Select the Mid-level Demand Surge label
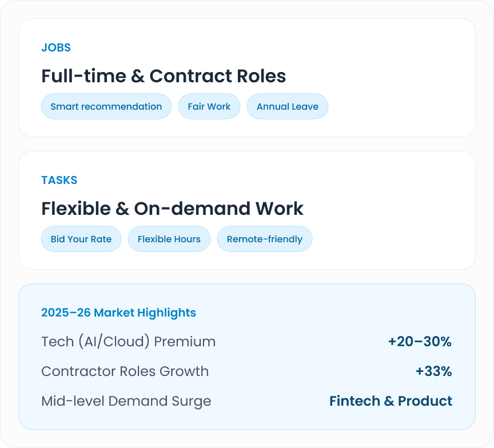This screenshot has height=448, width=494. (126, 401)
